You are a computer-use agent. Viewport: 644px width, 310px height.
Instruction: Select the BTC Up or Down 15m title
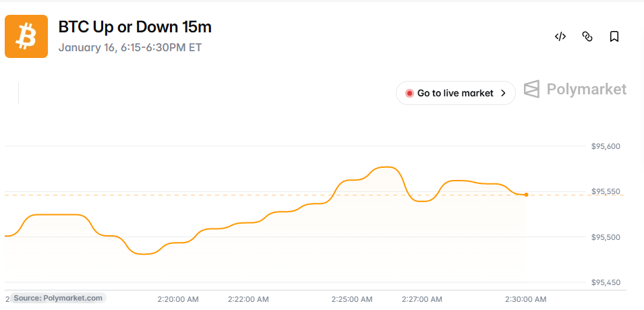(x=135, y=27)
